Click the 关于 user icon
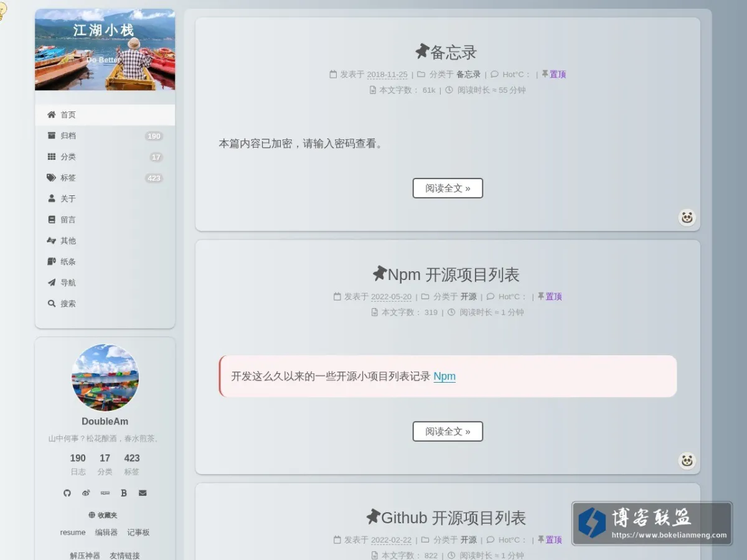 coord(52,198)
